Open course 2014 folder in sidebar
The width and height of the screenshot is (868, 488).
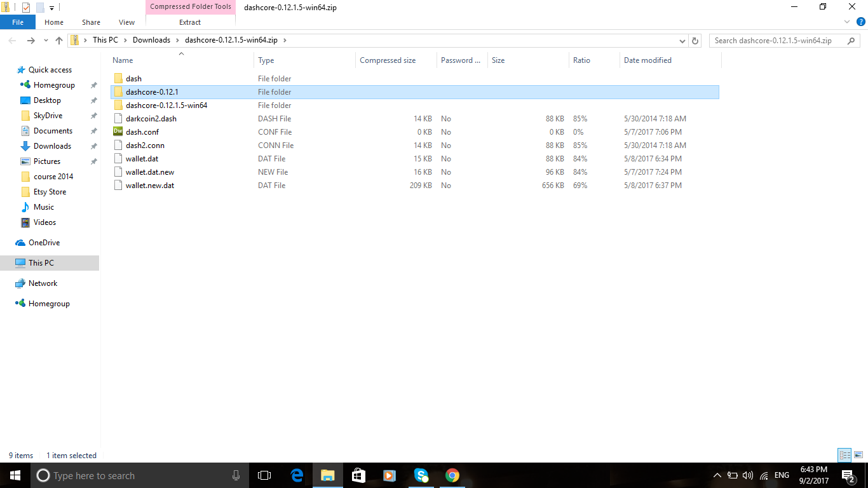[53, 177]
